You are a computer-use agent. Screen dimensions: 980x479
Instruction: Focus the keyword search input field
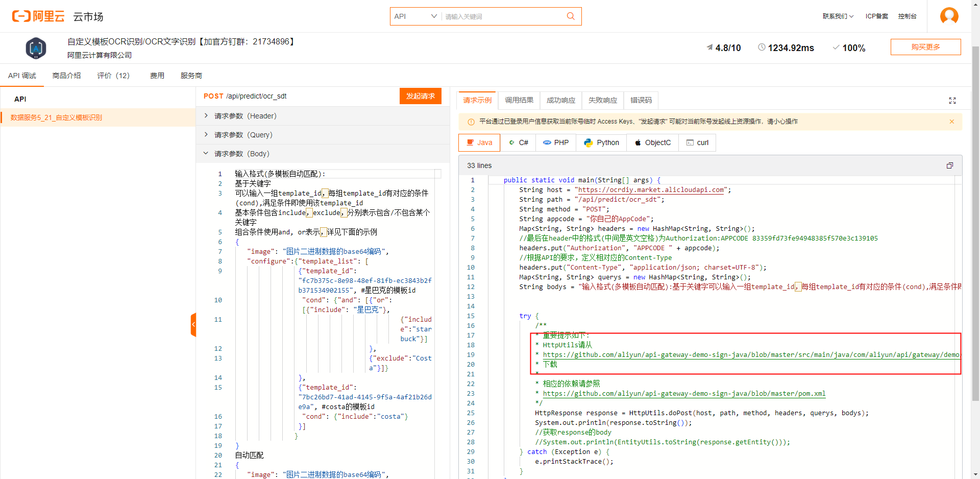click(x=503, y=16)
